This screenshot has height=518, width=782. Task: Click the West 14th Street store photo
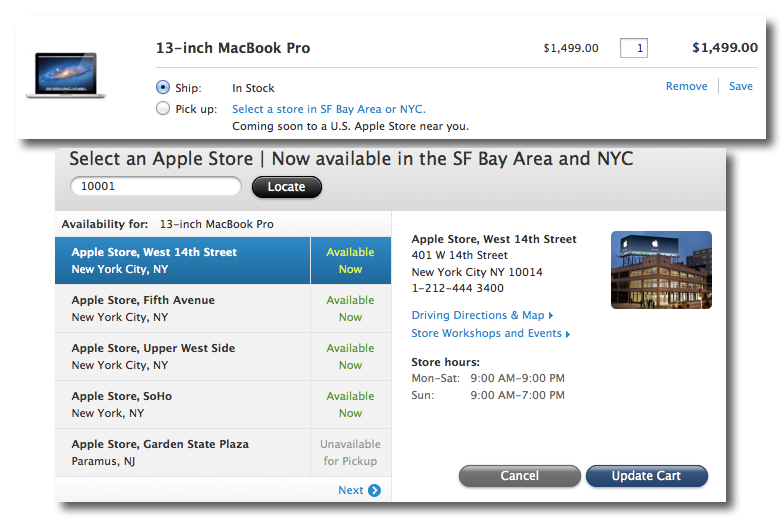point(661,270)
